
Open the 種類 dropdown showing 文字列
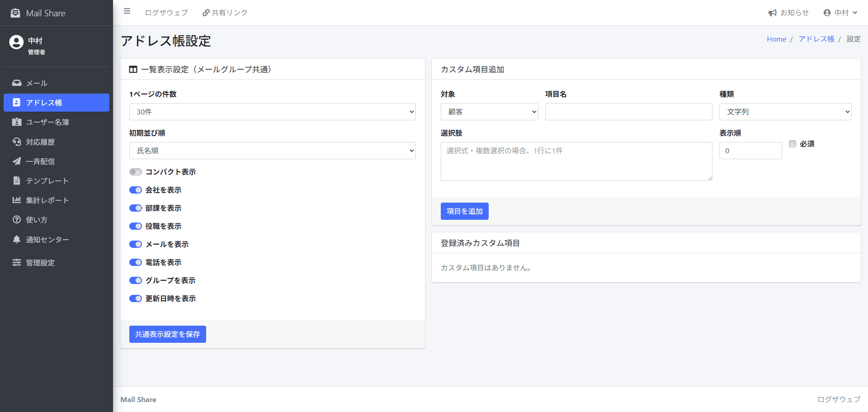[785, 112]
